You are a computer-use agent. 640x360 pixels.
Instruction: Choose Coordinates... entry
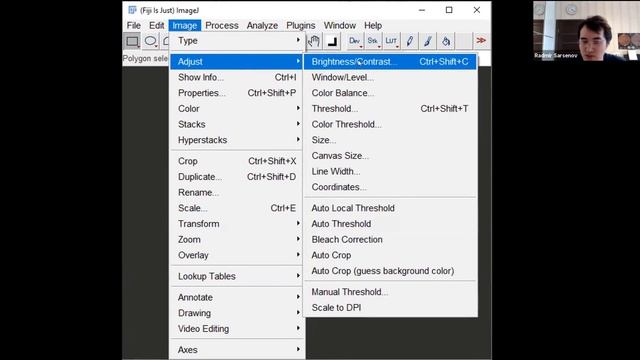pos(390,187)
